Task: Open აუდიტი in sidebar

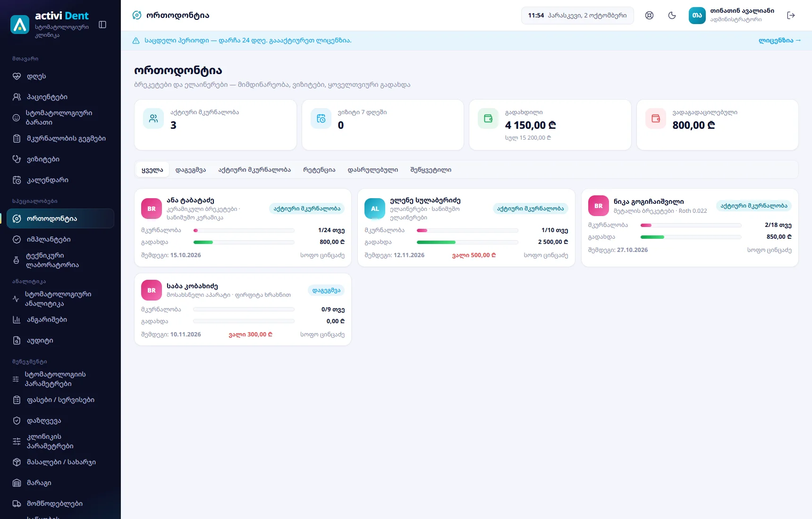Action: 60,340
